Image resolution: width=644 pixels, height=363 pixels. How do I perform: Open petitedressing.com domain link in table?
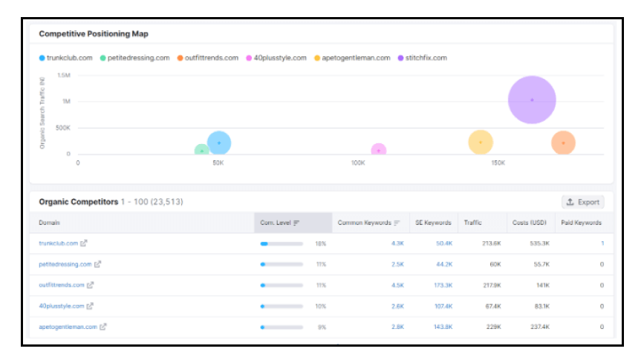click(65, 264)
